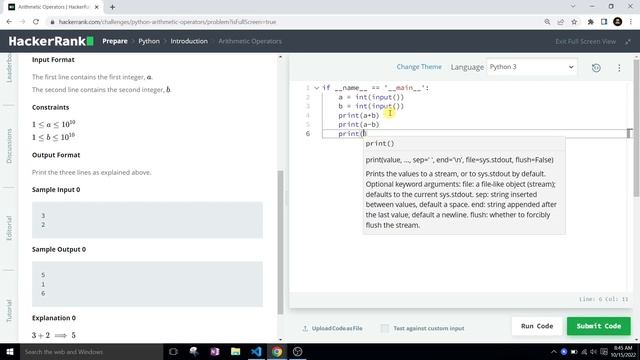Collapse the code fold on line 1
The height and width of the screenshot is (360, 640).
click(x=317, y=88)
